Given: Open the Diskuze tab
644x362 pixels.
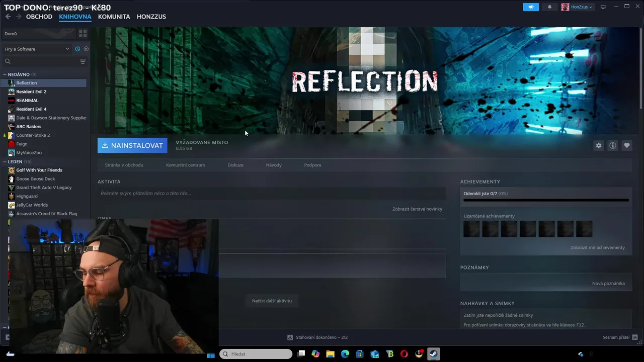Looking at the screenshot, I should 235,165.
